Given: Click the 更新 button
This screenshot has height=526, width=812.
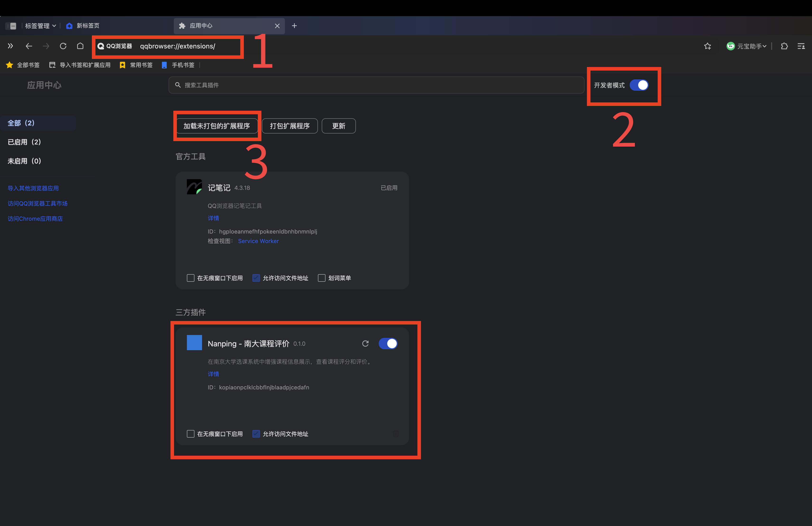Looking at the screenshot, I should click(338, 126).
